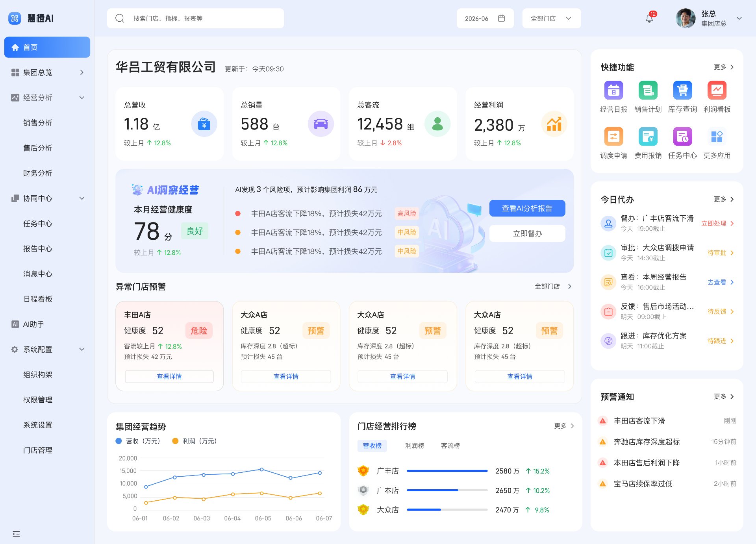Click the 总客流 person icon
The width and height of the screenshot is (756, 544).
tap(437, 124)
